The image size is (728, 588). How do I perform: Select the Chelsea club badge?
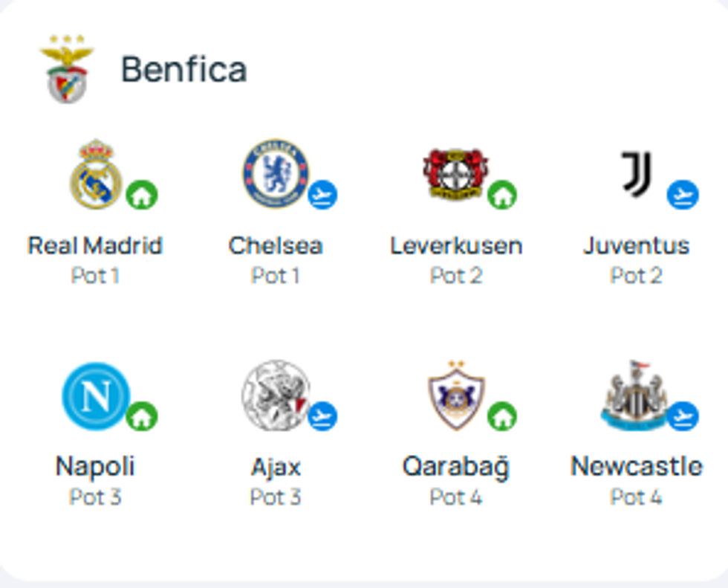point(276,174)
